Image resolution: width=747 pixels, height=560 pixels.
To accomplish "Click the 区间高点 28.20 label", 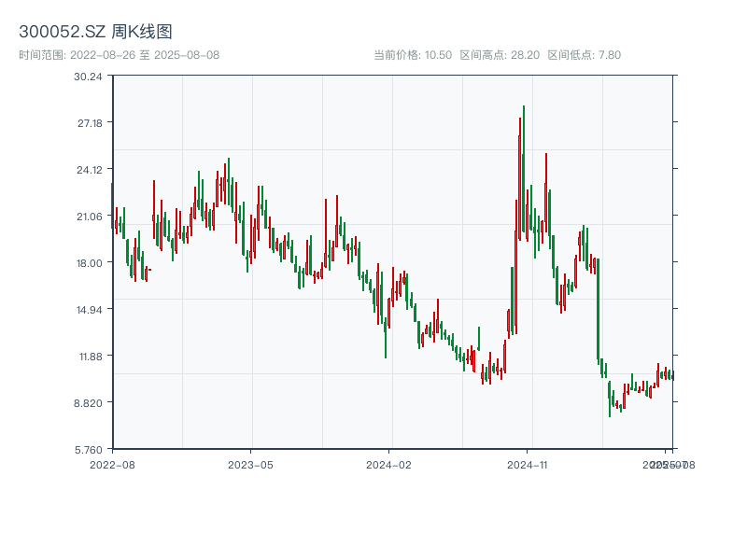I will click(500, 55).
